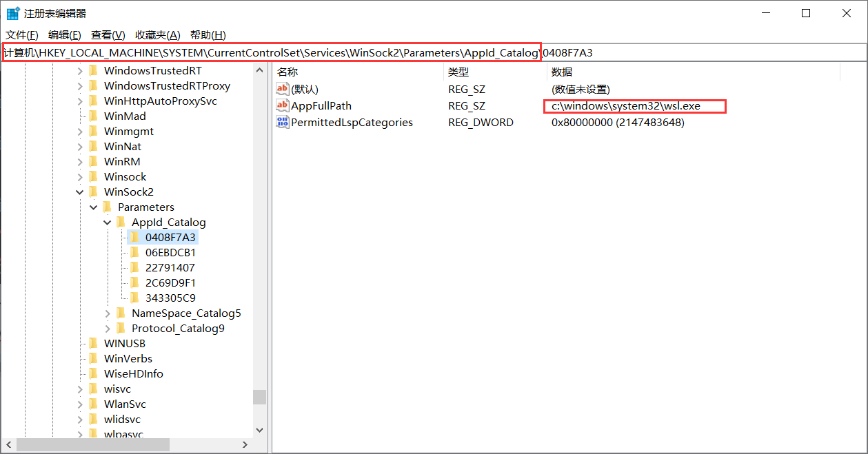Select the PermittedLspCategories DWORD icon

(x=283, y=122)
